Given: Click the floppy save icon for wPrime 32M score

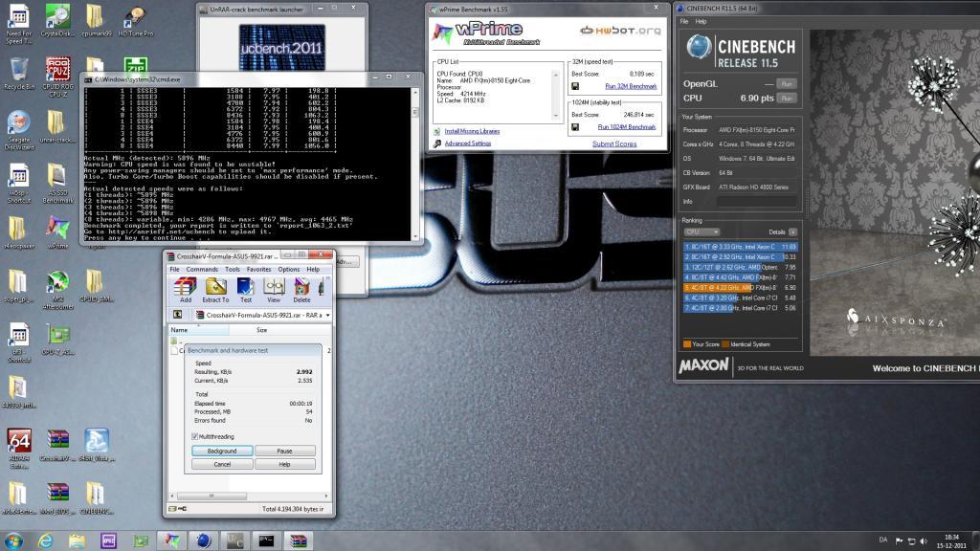Looking at the screenshot, I should (x=575, y=86).
